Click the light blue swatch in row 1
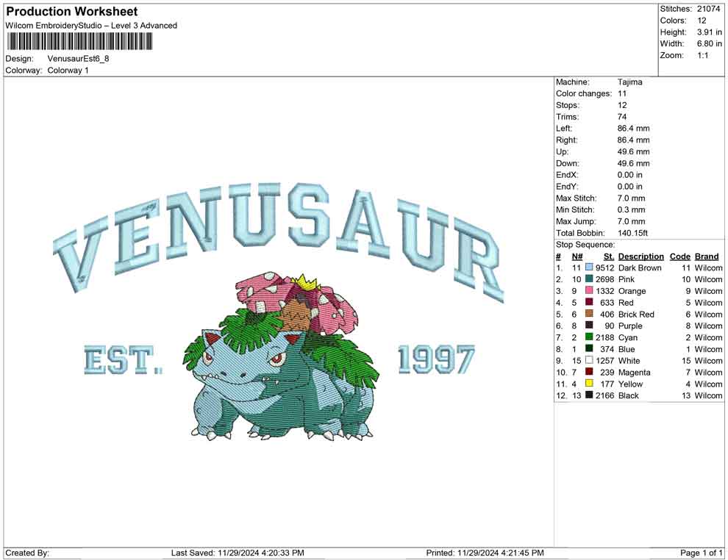The width and height of the screenshot is (728, 560). pyautogui.click(x=589, y=268)
